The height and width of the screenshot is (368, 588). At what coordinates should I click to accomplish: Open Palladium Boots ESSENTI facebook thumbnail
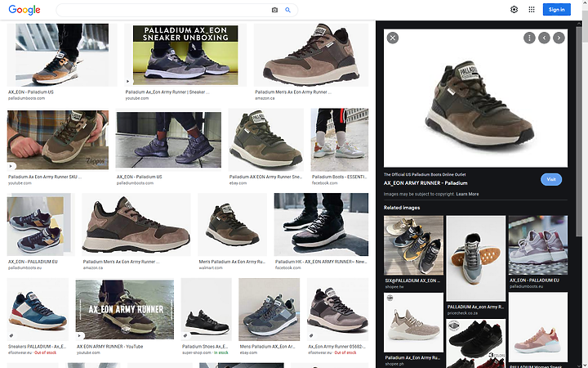340,140
